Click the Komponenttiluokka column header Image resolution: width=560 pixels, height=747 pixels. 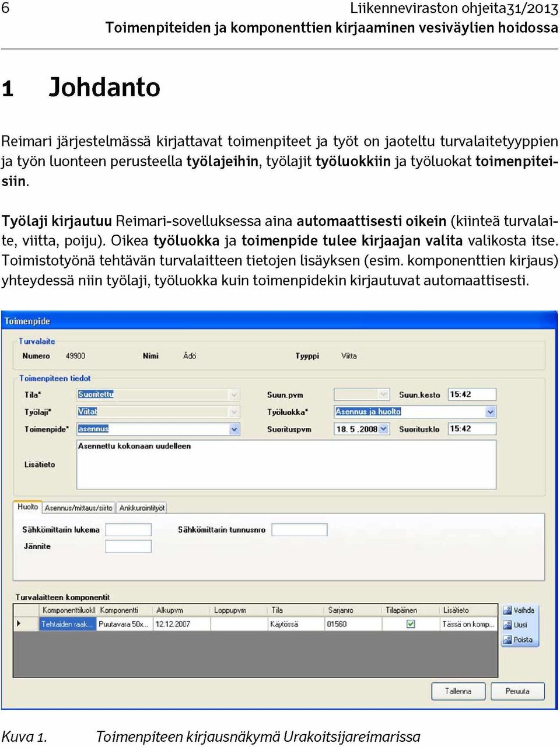point(68,610)
